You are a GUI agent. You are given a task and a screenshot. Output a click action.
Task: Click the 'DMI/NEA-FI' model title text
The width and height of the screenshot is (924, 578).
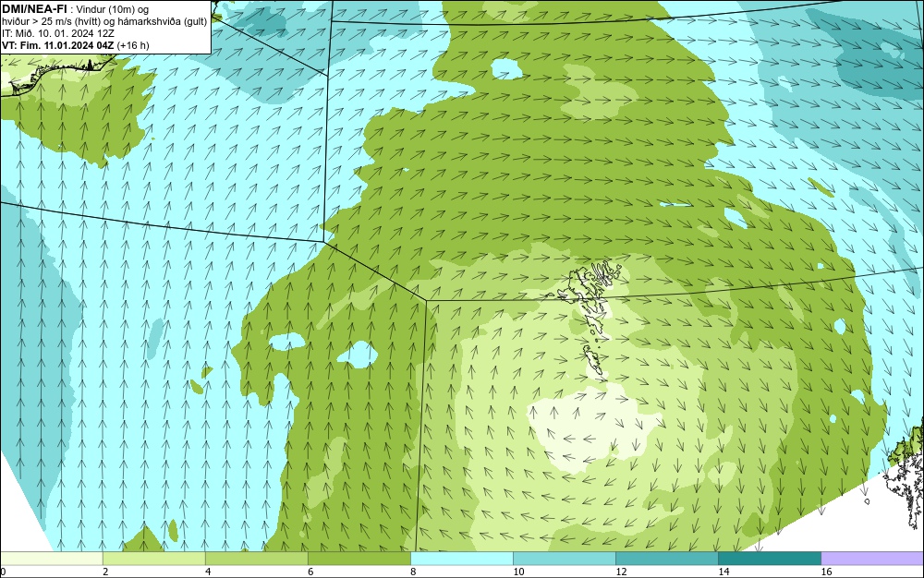click(35, 9)
